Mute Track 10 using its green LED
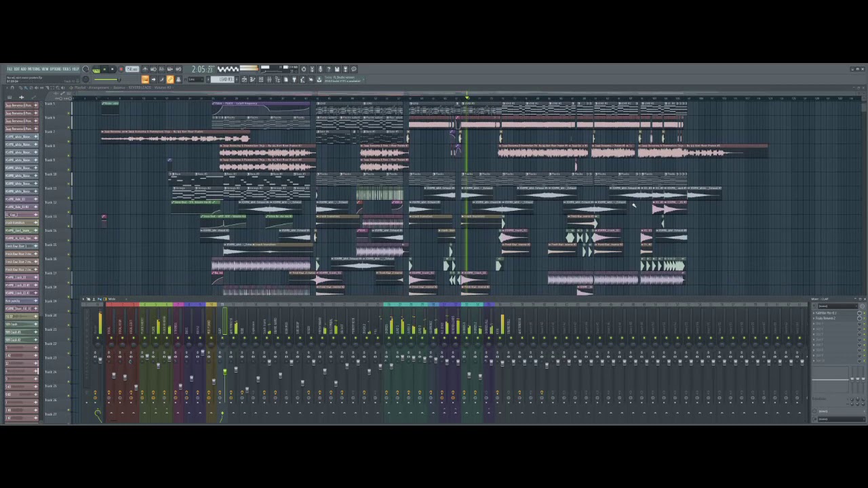Image resolution: width=868 pixels, height=488 pixels. tap(68, 184)
